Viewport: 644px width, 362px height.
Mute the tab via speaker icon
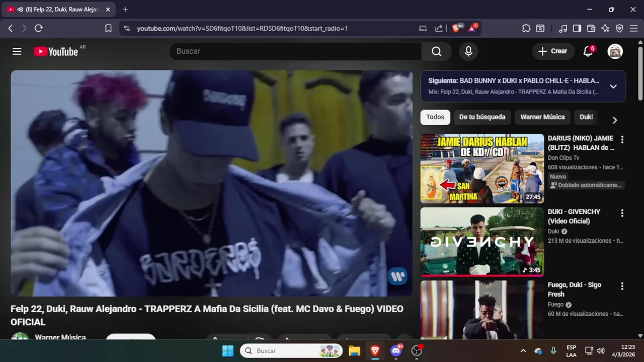tap(20, 10)
